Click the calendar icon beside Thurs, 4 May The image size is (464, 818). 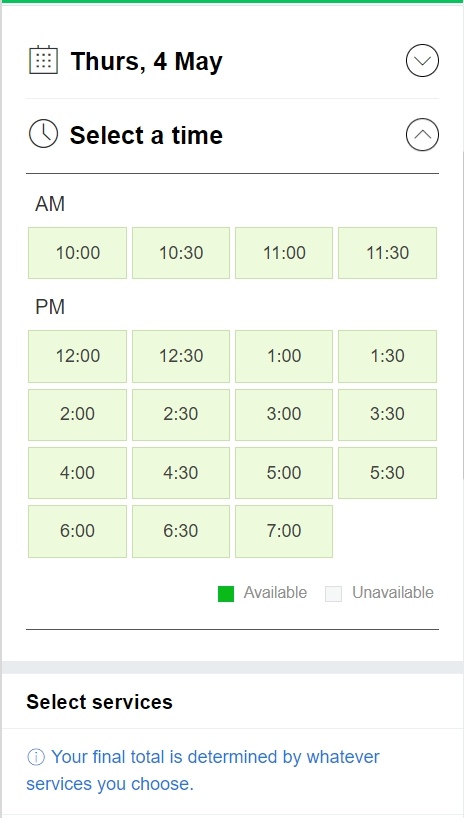(x=43, y=60)
